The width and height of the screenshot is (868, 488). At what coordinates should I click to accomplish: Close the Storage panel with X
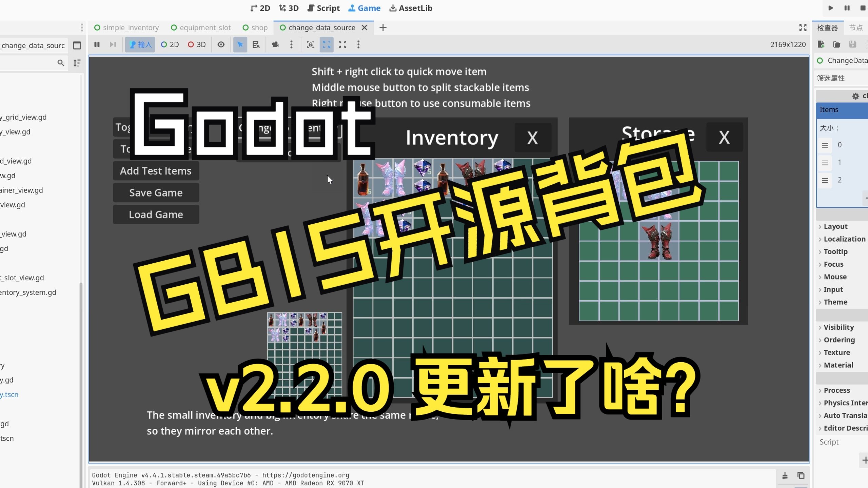click(724, 137)
